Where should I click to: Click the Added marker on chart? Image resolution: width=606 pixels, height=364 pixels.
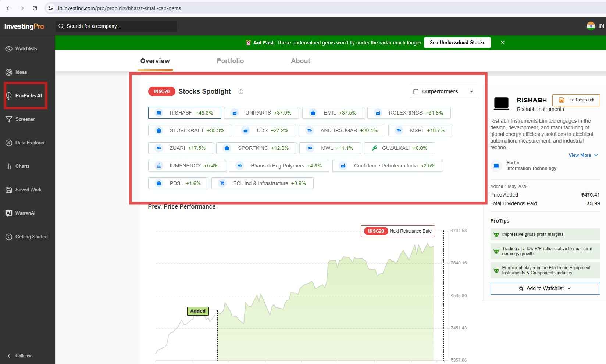tap(198, 311)
